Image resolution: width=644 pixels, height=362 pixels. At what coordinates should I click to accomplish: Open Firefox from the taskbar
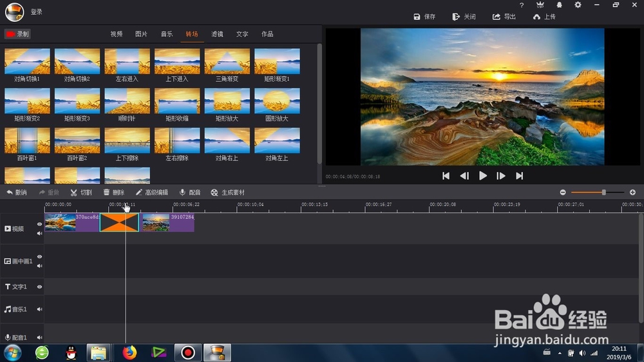tap(129, 352)
